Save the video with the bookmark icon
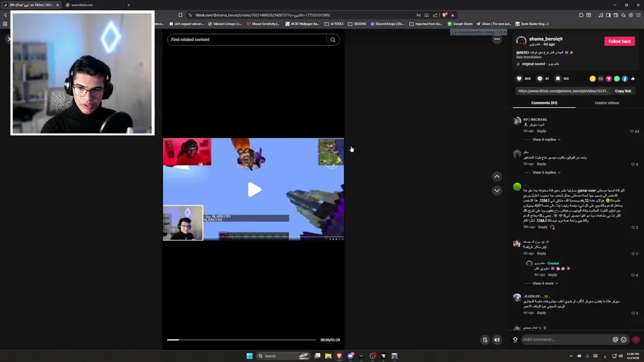The width and height of the screenshot is (644, 362). 557,78
